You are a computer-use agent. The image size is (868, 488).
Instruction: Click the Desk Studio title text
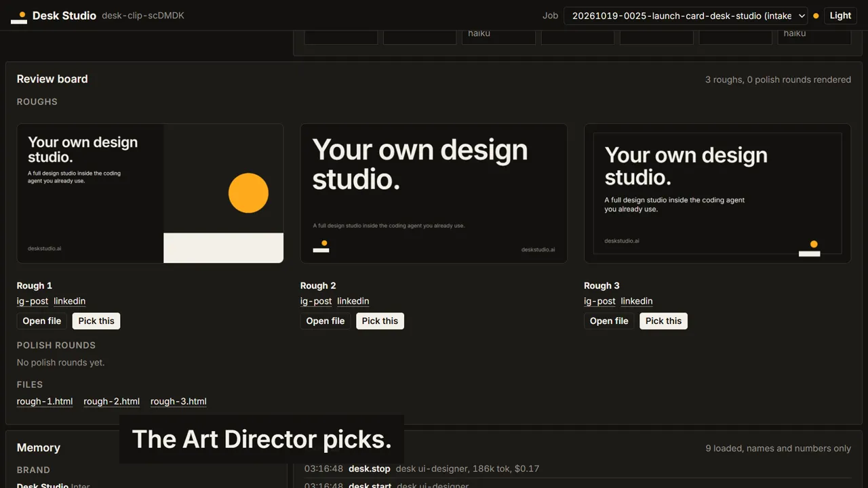64,16
